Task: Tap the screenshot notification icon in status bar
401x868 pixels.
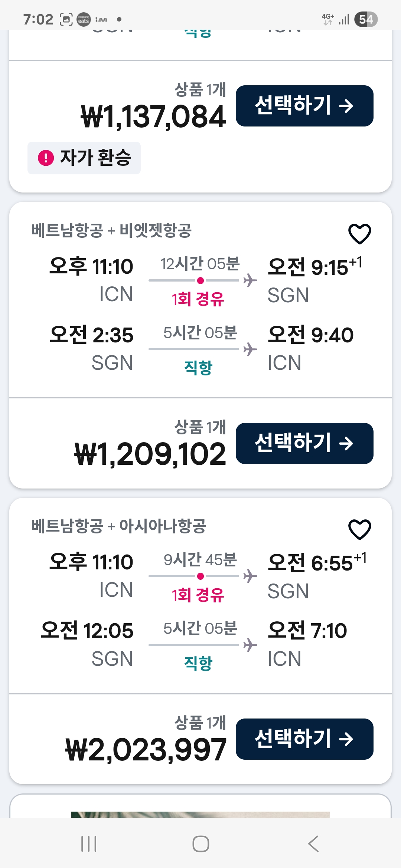Action: click(66, 19)
